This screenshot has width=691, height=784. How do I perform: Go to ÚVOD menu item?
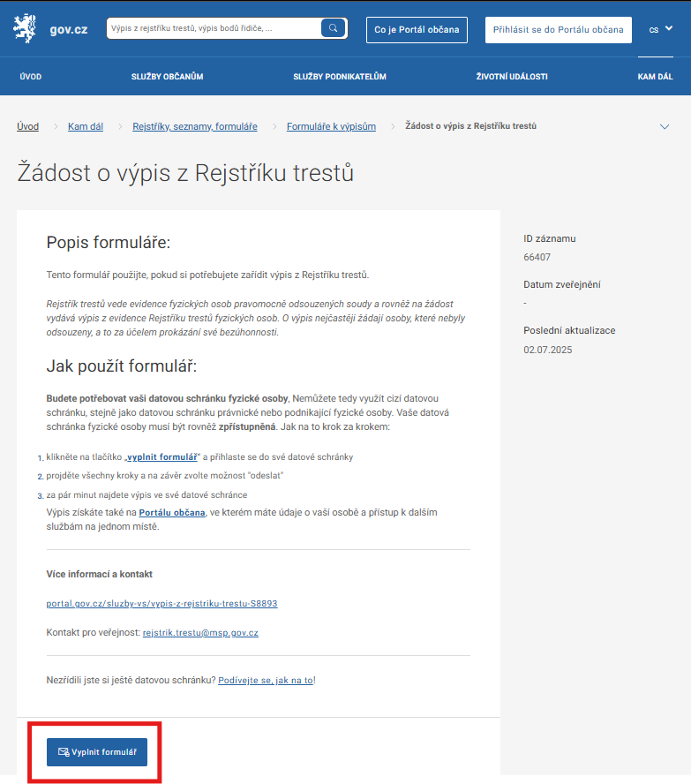(x=31, y=77)
